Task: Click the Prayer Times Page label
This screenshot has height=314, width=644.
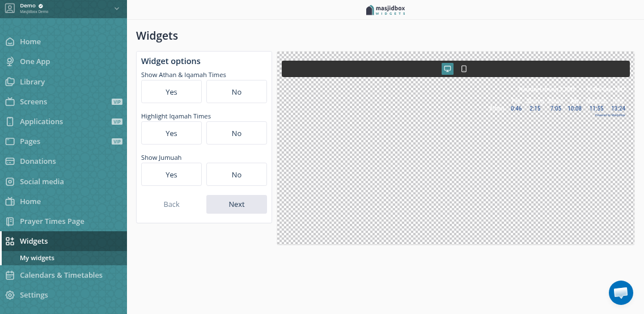Action: click(52, 221)
